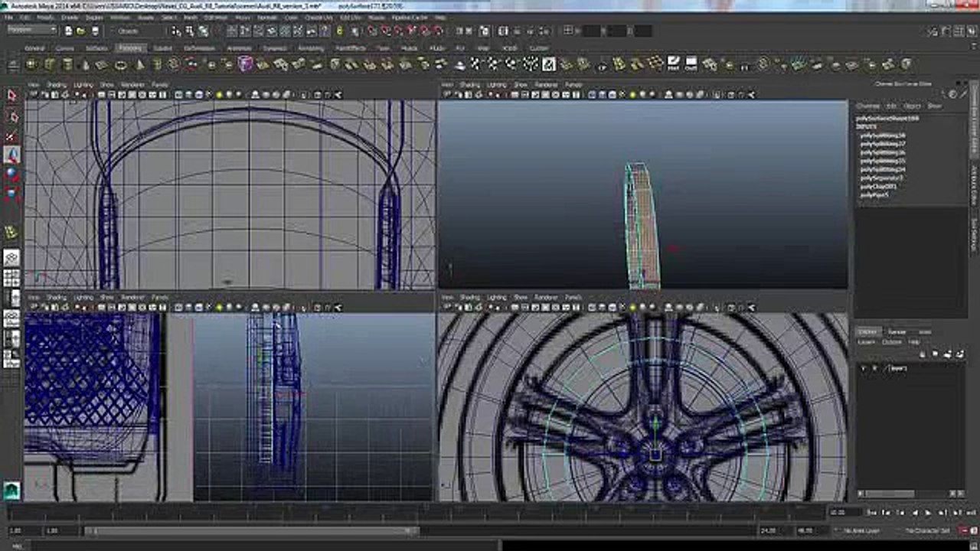Screen dimensions: 980x551
Task: Click the play forward button
Action: (x=928, y=512)
